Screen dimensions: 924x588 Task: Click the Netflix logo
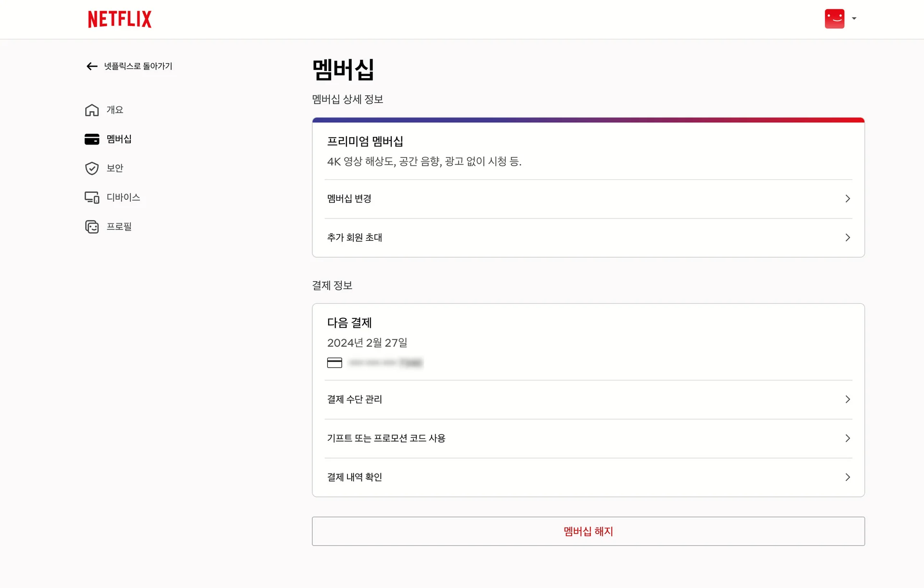pos(119,19)
